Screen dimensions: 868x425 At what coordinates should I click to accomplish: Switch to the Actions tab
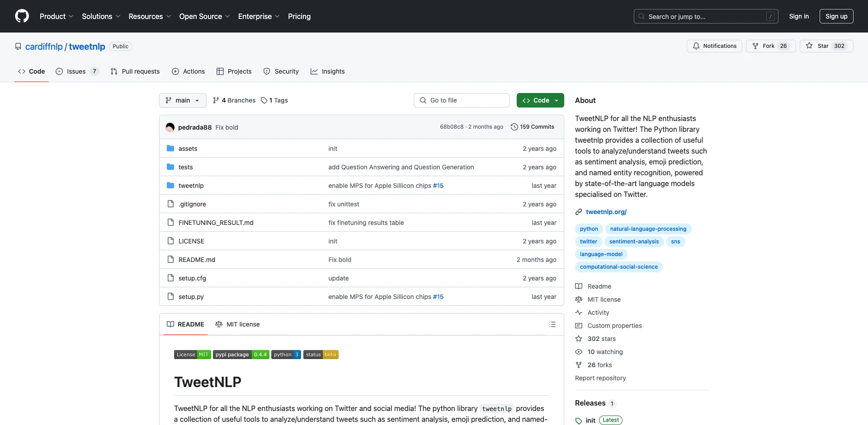(x=189, y=71)
